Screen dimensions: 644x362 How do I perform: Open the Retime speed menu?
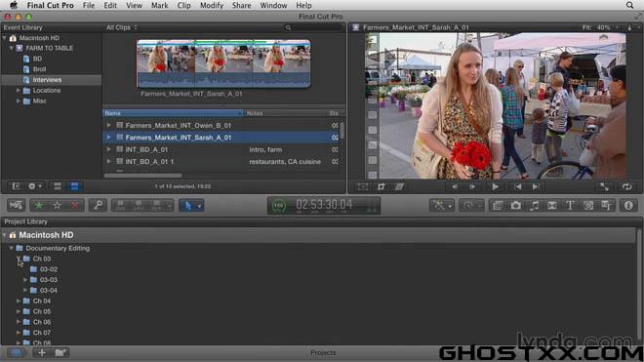471,205
